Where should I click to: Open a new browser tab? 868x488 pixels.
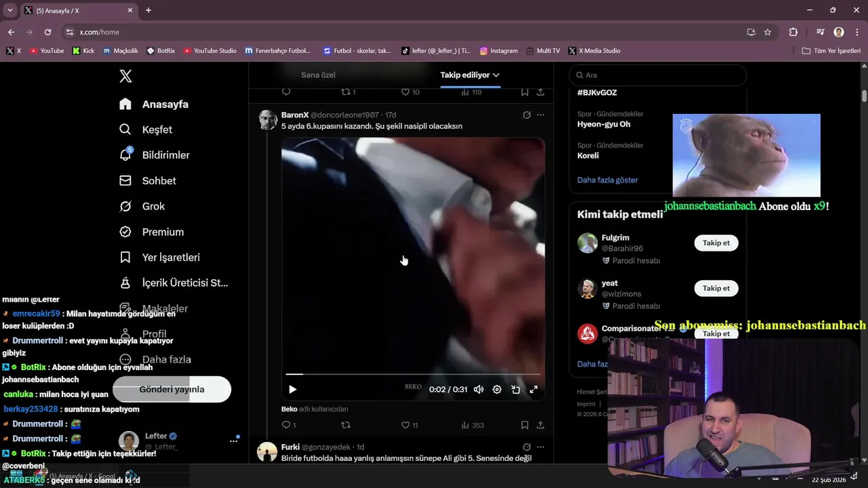click(149, 10)
